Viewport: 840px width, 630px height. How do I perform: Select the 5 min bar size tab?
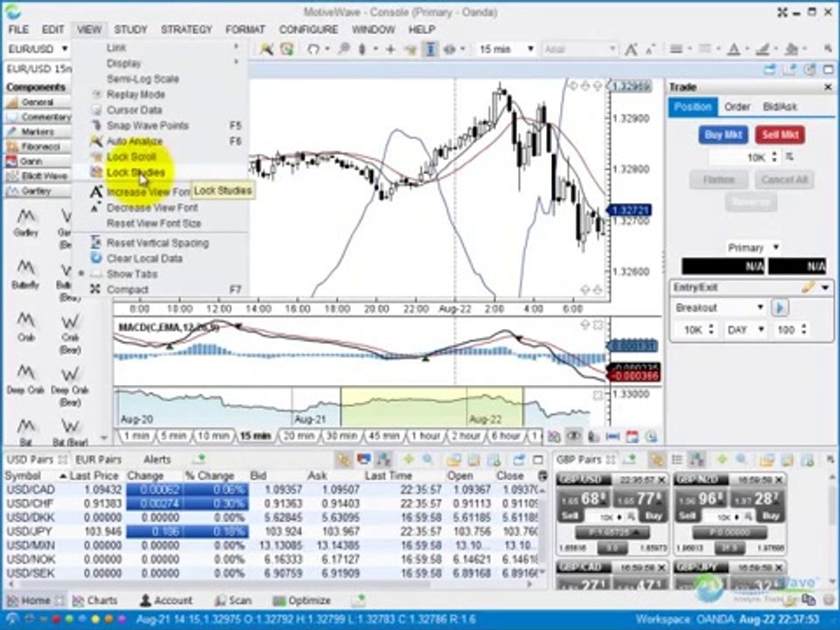pyautogui.click(x=173, y=437)
